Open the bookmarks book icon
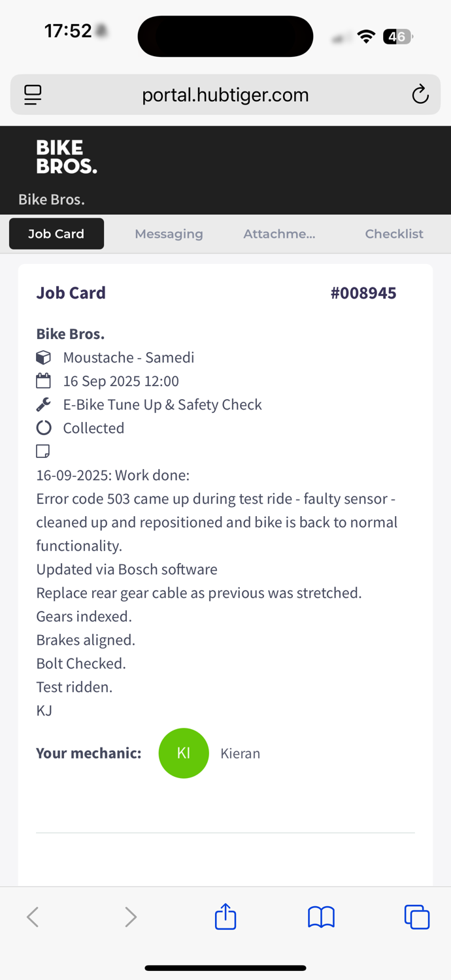The width and height of the screenshot is (451, 980). 321,917
